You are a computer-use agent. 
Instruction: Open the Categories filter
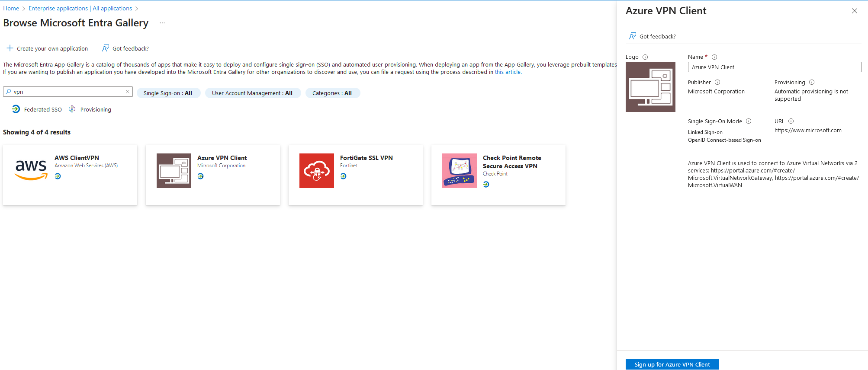pyautogui.click(x=332, y=93)
